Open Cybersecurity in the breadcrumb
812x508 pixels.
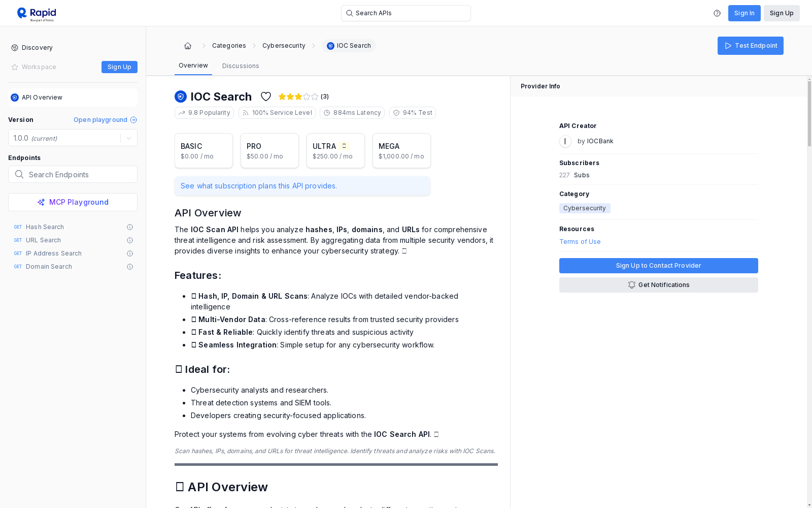284,46
